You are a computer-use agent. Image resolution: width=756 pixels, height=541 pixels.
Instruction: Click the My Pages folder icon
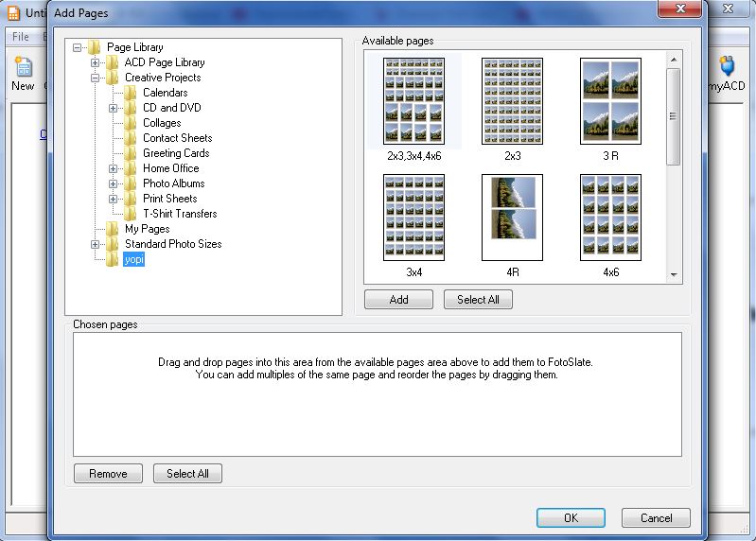(x=112, y=229)
